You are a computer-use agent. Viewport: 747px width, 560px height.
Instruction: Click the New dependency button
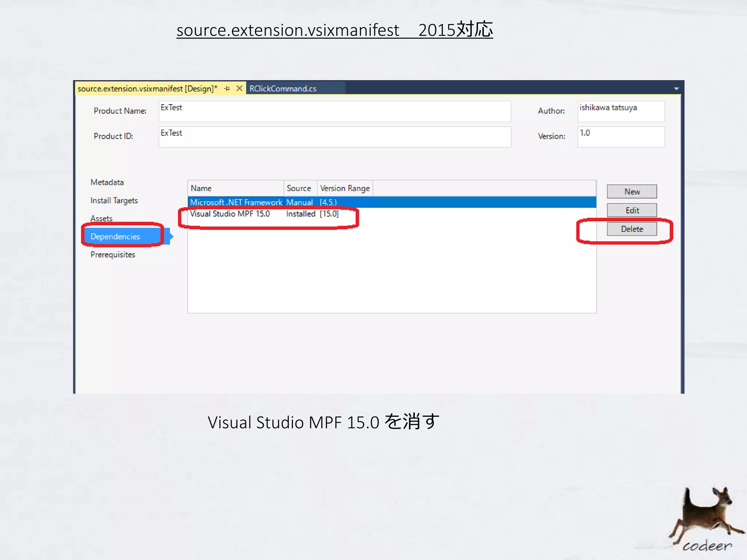click(632, 191)
